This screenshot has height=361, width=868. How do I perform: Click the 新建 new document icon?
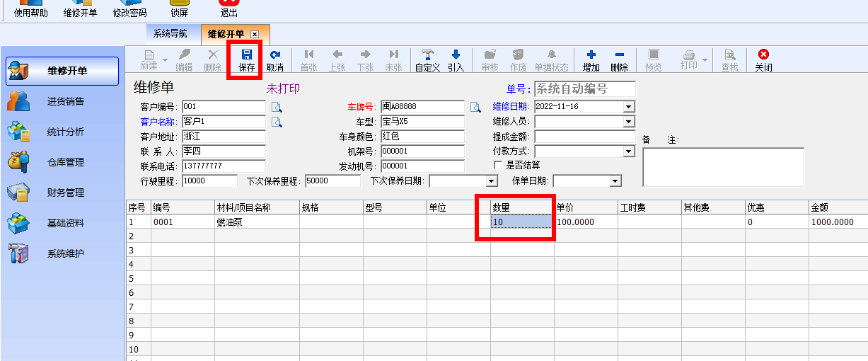point(149,55)
